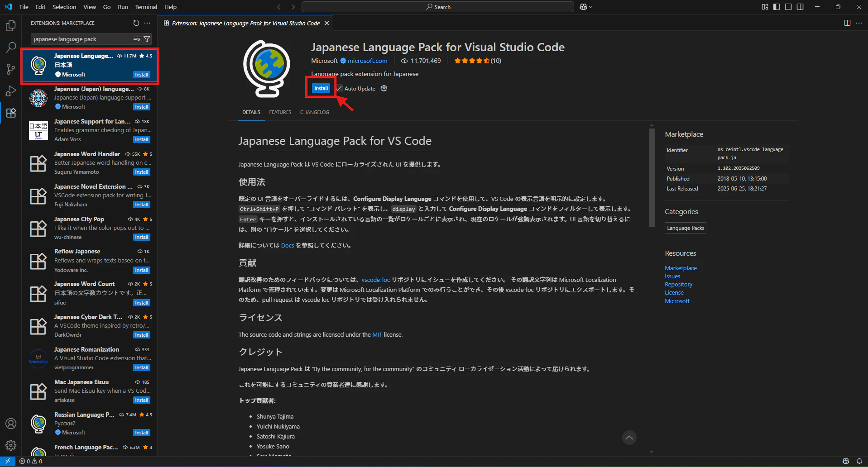Filter extensions with the funnel icon
The height and width of the screenshot is (467, 868).
[147, 39]
